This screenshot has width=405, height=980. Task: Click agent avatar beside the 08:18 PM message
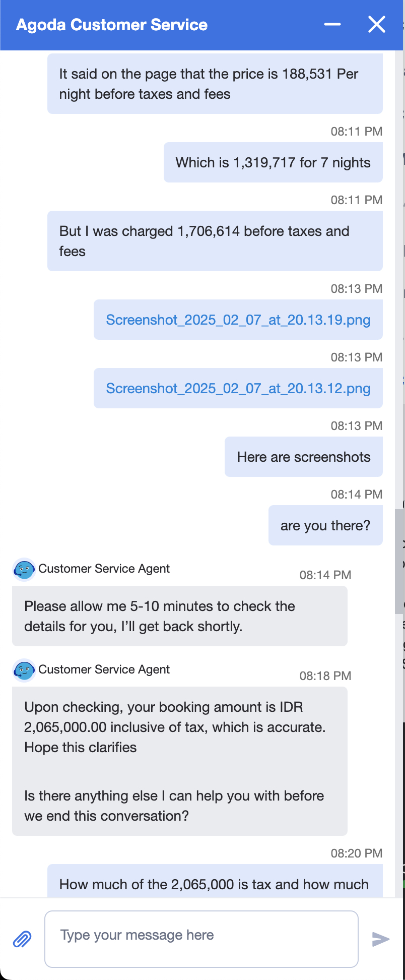(24, 670)
